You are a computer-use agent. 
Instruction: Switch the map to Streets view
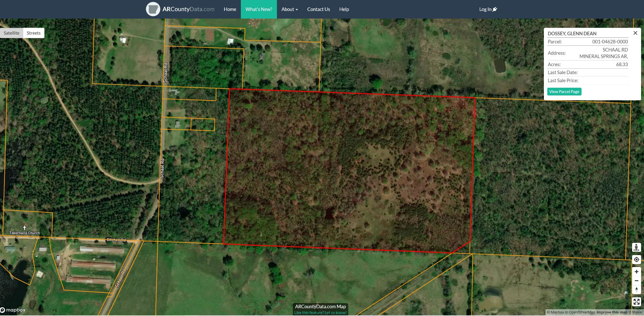point(33,33)
